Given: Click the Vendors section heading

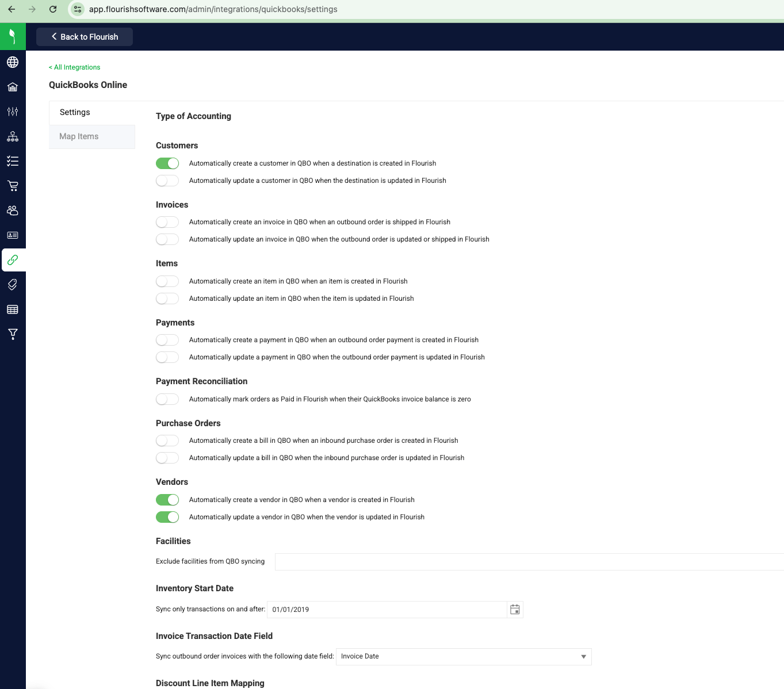Looking at the screenshot, I should point(172,482).
